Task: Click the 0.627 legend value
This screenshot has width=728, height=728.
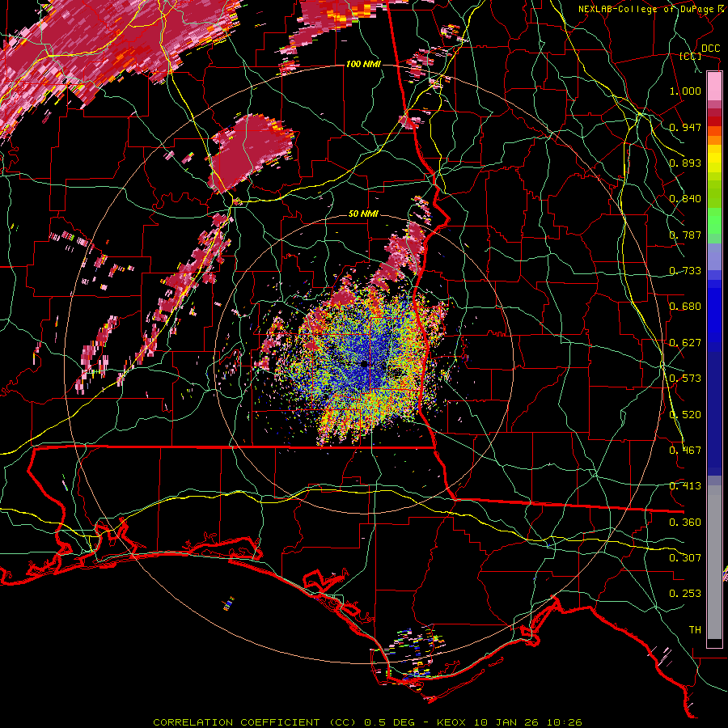Action: point(685,343)
